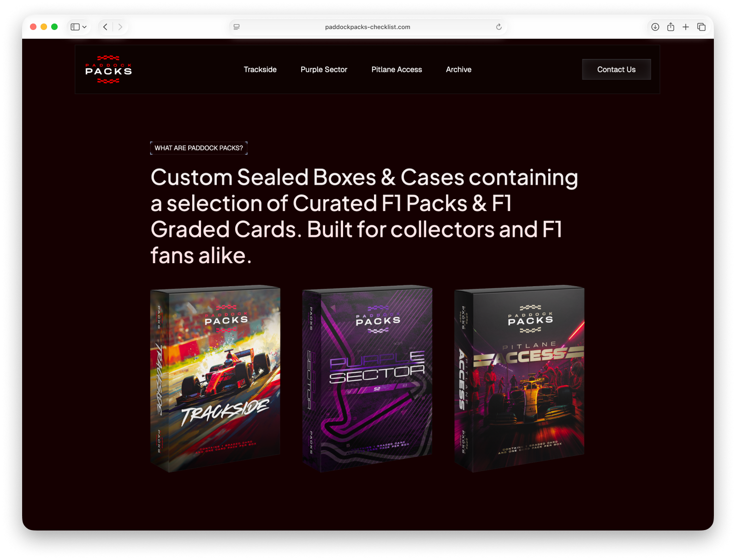Viewport: 736px width, 560px height.
Task: Go back using the browser back arrow
Action: coord(105,27)
